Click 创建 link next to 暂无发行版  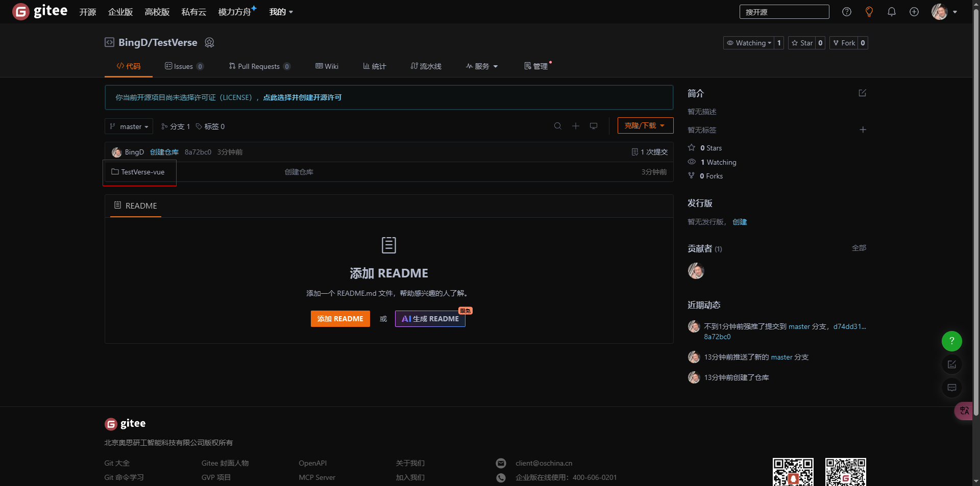click(740, 222)
